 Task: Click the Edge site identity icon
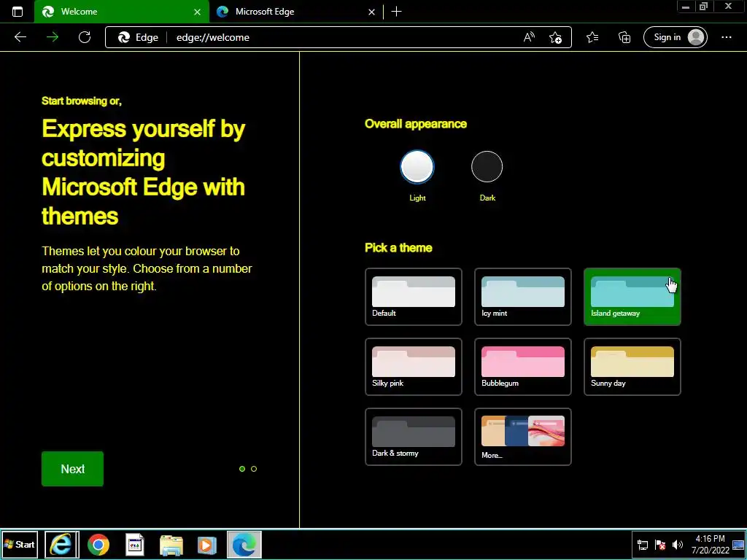point(138,37)
